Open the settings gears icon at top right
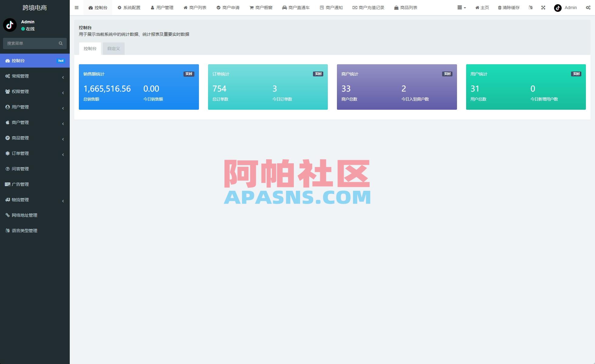This screenshot has width=595, height=364. (588, 8)
